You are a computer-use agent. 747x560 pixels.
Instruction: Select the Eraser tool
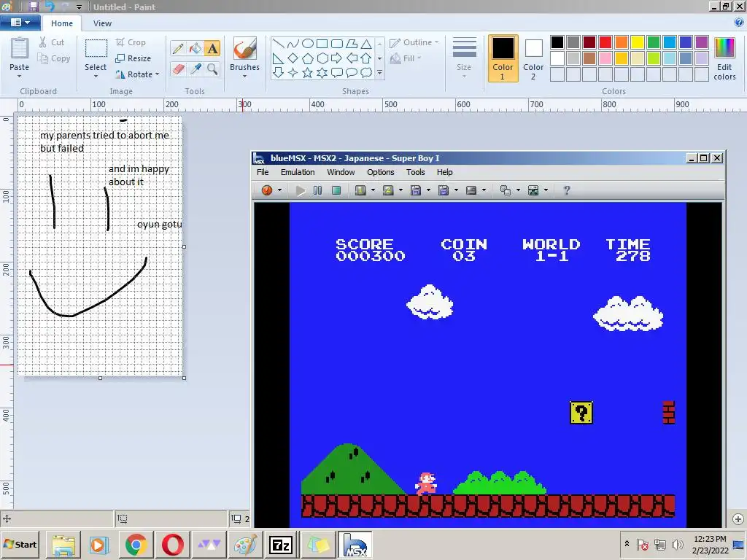point(178,69)
